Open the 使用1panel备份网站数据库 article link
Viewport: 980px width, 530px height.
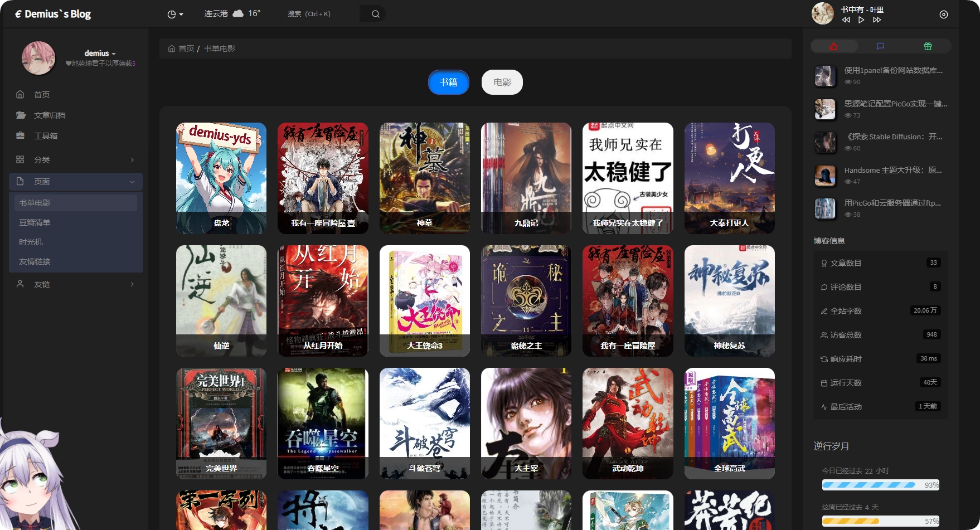[893, 70]
